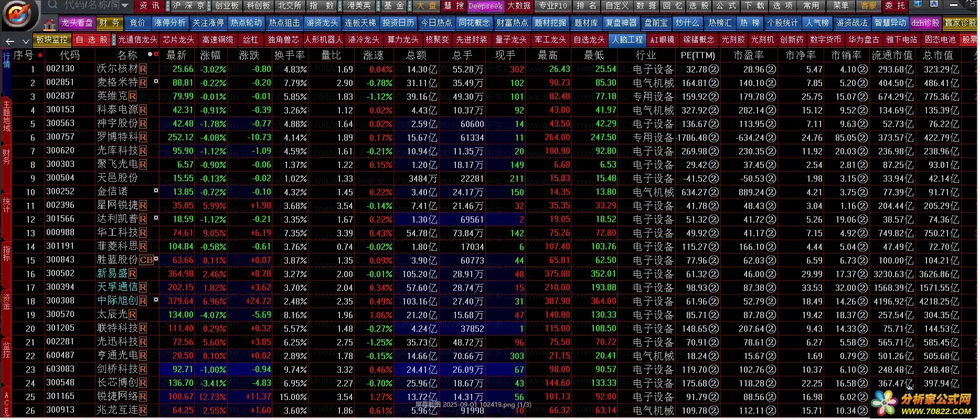This screenshot has height=420, width=980.
Task: Go to the home house icon
Action: pyautogui.click(x=50, y=24)
